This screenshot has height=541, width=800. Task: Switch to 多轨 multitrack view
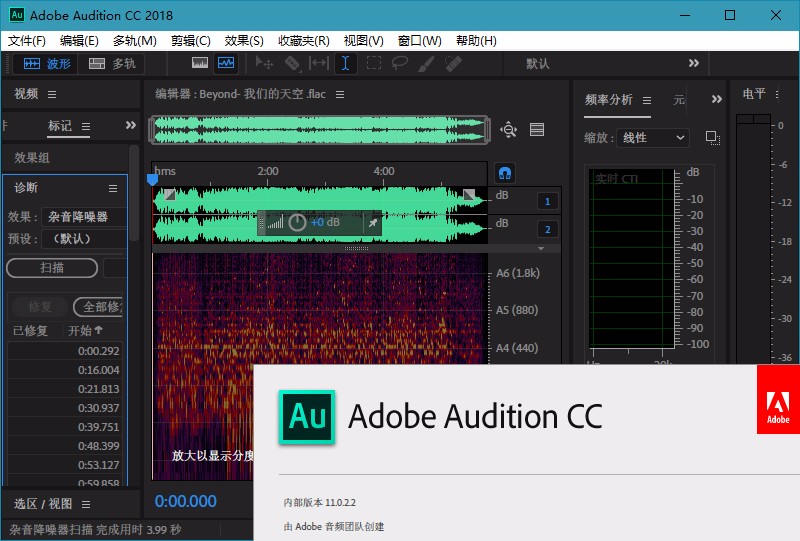tap(112, 63)
